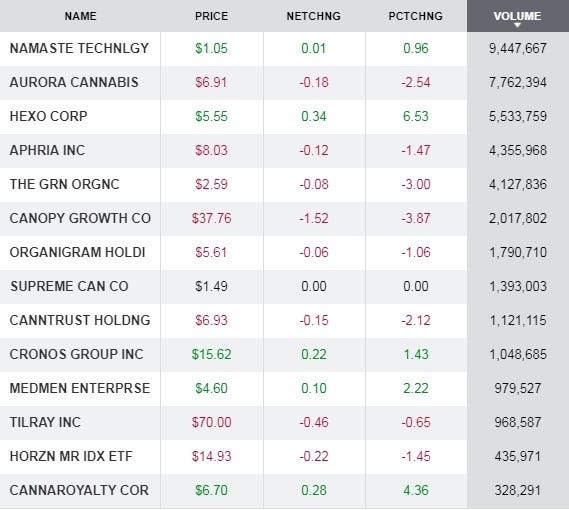Click the APHRIA INC name

click(47, 150)
